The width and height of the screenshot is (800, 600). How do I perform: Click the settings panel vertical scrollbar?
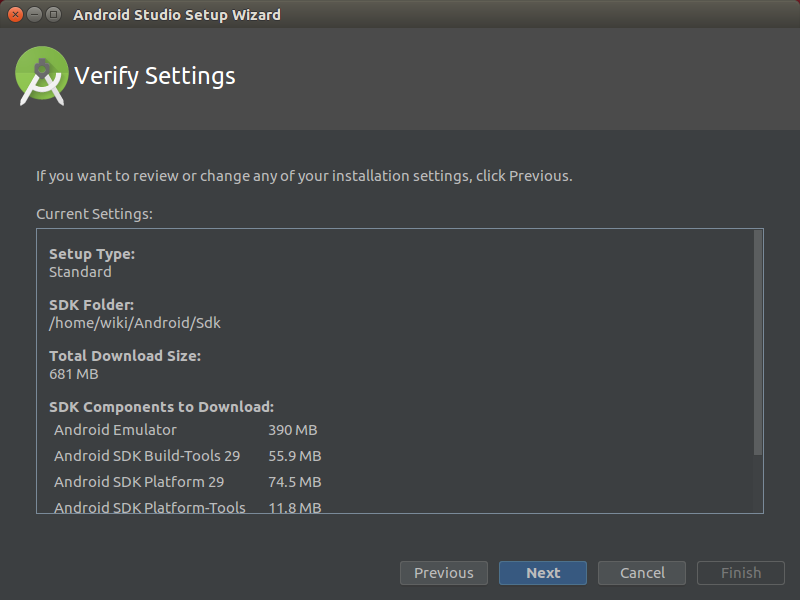[758, 340]
